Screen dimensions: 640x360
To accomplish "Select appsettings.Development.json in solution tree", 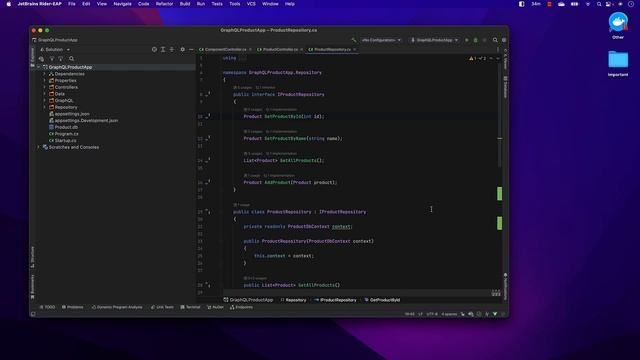I will [84, 120].
